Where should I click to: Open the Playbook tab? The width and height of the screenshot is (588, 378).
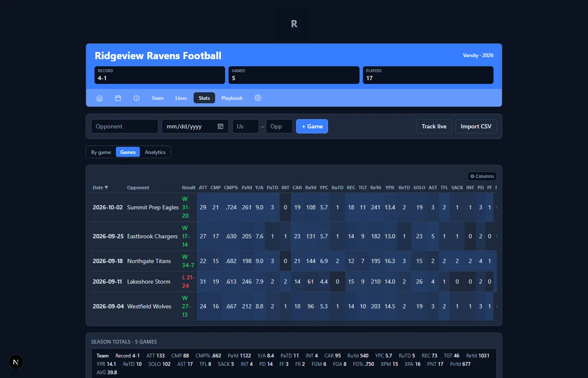pyautogui.click(x=232, y=98)
